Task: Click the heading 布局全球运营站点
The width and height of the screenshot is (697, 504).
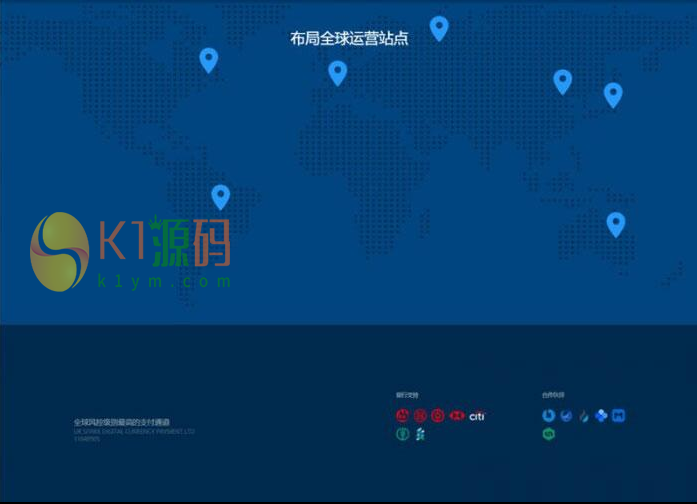Action: tap(349, 38)
